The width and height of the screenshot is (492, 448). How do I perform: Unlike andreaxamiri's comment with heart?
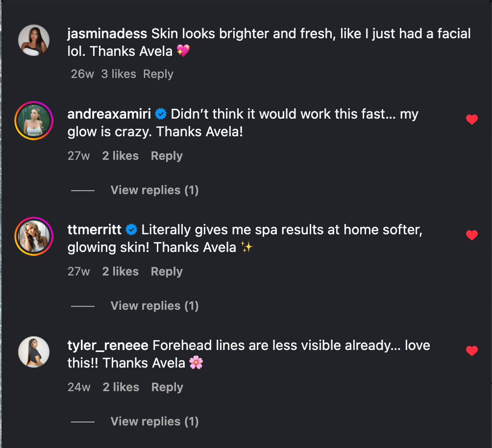(471, 120)
